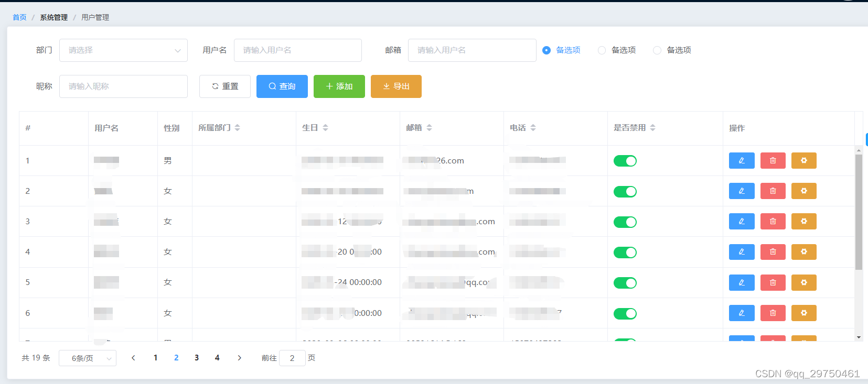This screenshot has width=868, height=384.
Task: Toggle the 是否禁用 switch in row 1
Action: [x=625, y=161]
